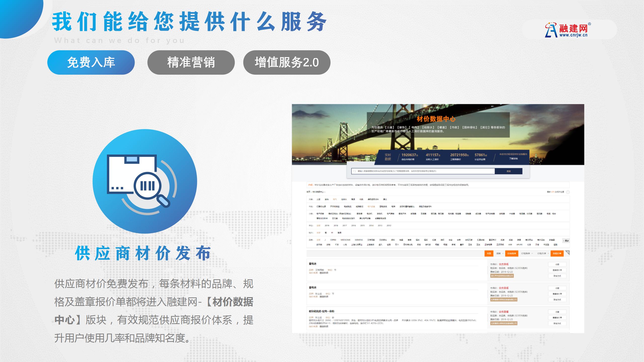Expand the 更多 brands list
Viewport: 644px width, 362px height.
pyautogui.click(x=566, y=241)
